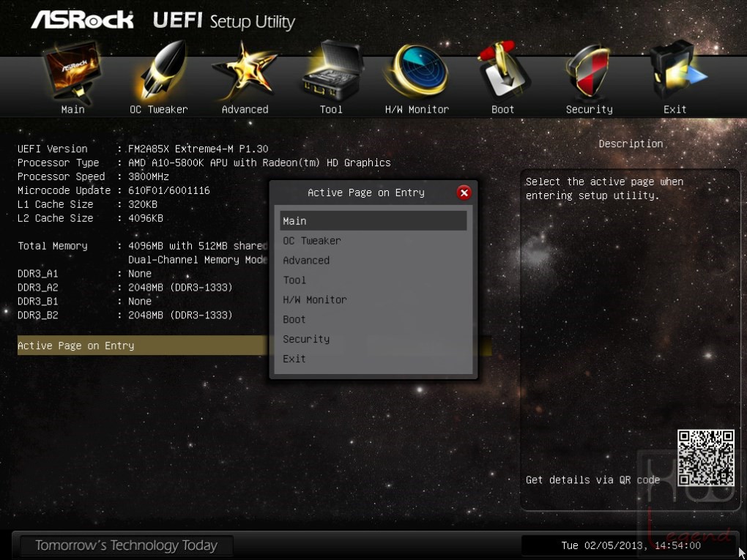This screenshot has width=747, height=560.
Task: Choose Main in the Active Page popup
Action: [373, 221]
